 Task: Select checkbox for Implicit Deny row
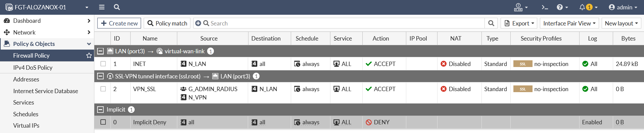103,122
